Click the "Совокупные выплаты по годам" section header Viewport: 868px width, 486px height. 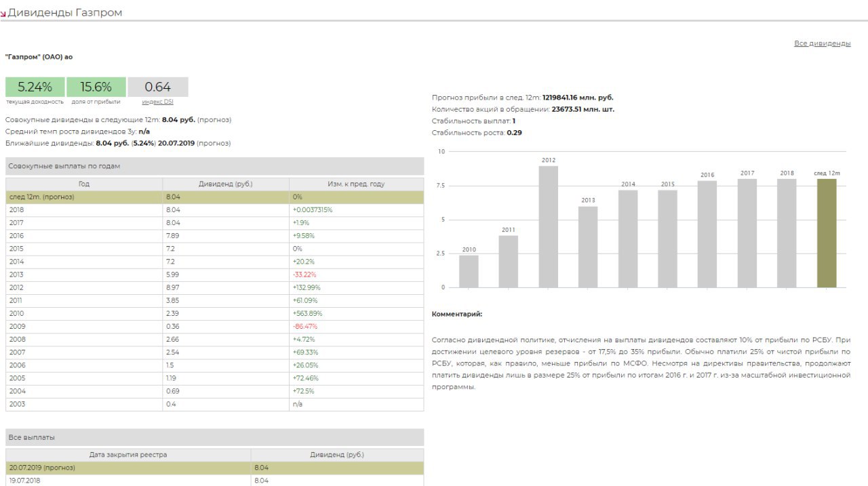tap(214, 166)
